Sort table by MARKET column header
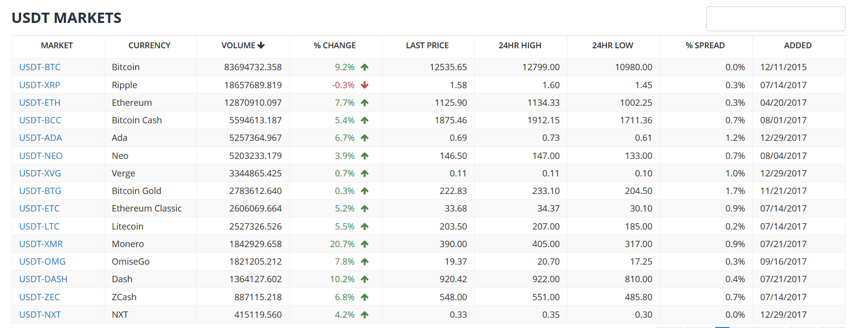 (x=57, y=45)
